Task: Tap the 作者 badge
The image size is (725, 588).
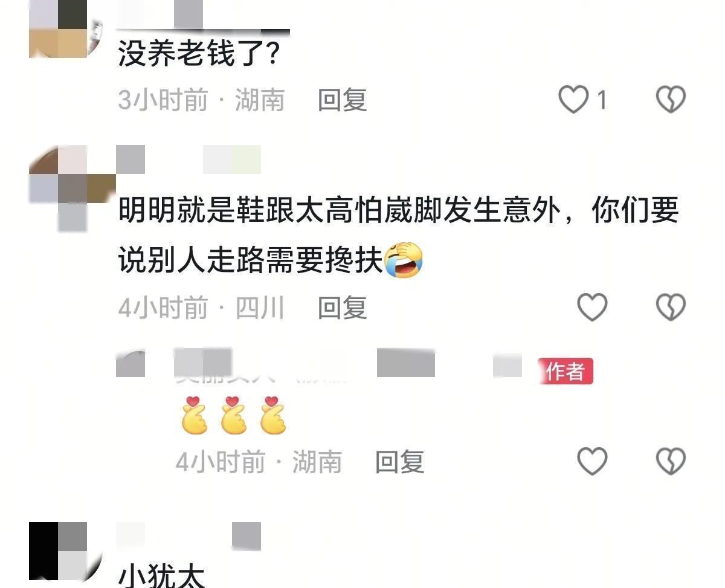Action: point(565,371)
